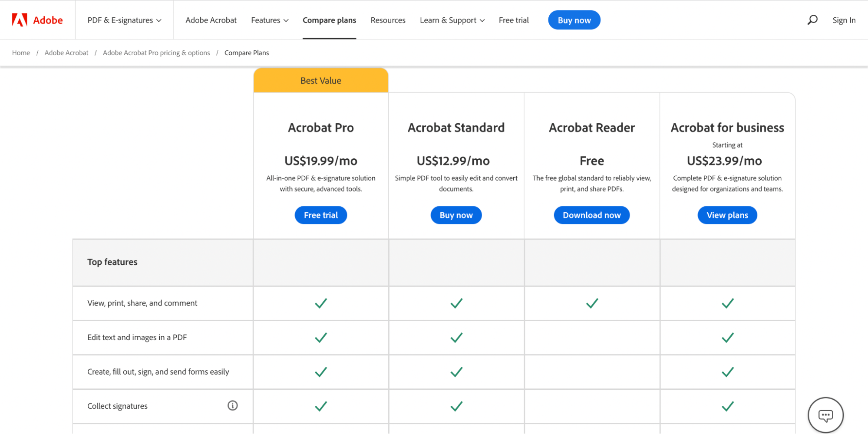868x434 pixels.
Task: Go to Adobe Acrobat nav item
Action: [x=211, y=20]
